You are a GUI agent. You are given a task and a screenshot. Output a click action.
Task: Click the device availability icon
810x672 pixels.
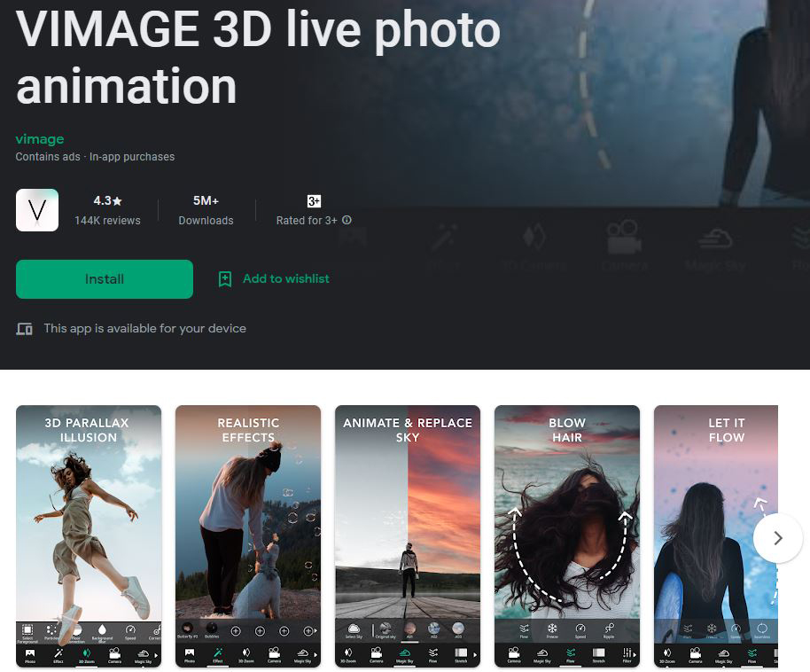[x=24, y=329]
